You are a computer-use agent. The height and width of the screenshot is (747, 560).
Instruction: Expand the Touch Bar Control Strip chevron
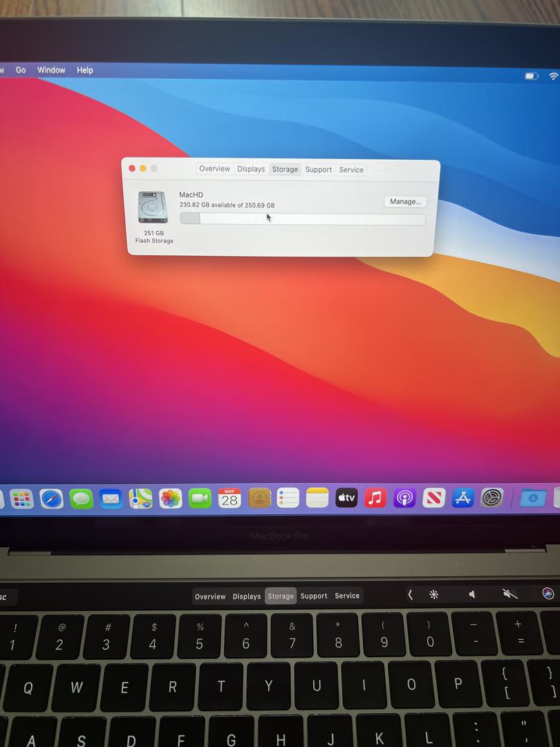click(x=410, y=594)
